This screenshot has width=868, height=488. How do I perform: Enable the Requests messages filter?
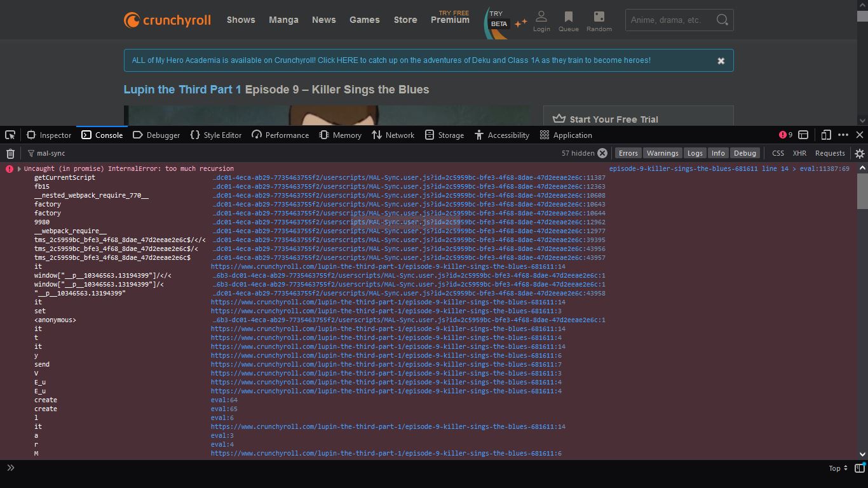[830, 153]
